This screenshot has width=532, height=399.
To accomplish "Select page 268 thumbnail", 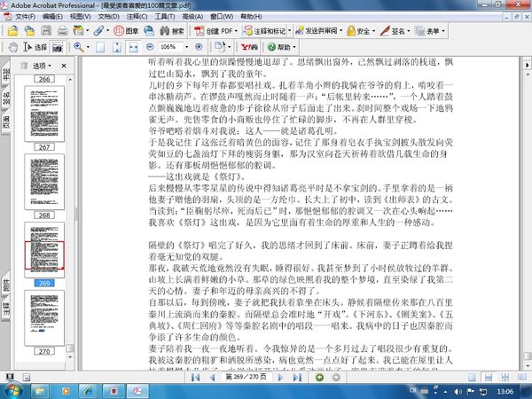I will point(44,182).
